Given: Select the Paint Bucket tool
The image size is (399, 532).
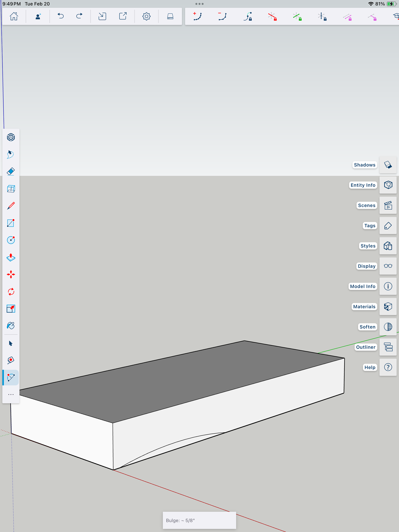Looking at the screenshot, I should point(11,326).
